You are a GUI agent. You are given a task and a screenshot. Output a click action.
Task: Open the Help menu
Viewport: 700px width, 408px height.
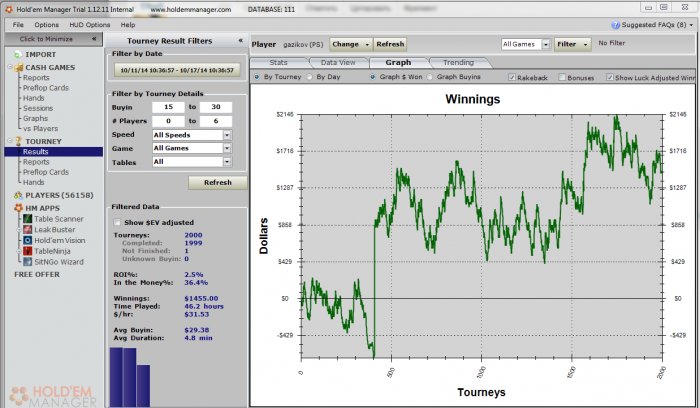pos(128,25)
